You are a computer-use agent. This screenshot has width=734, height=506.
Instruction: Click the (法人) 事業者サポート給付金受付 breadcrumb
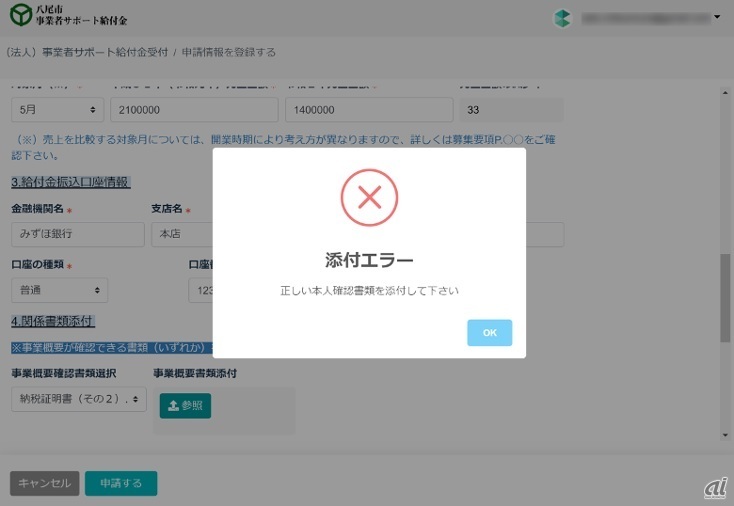(x=87, y=52)
